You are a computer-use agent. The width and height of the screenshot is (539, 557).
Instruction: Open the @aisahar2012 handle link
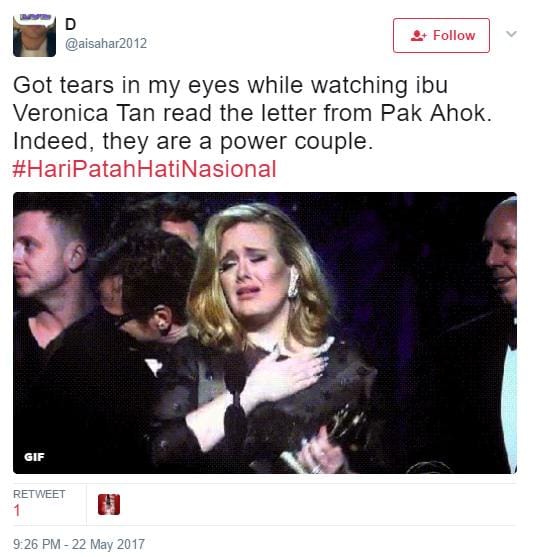click(x=106, y=43)
